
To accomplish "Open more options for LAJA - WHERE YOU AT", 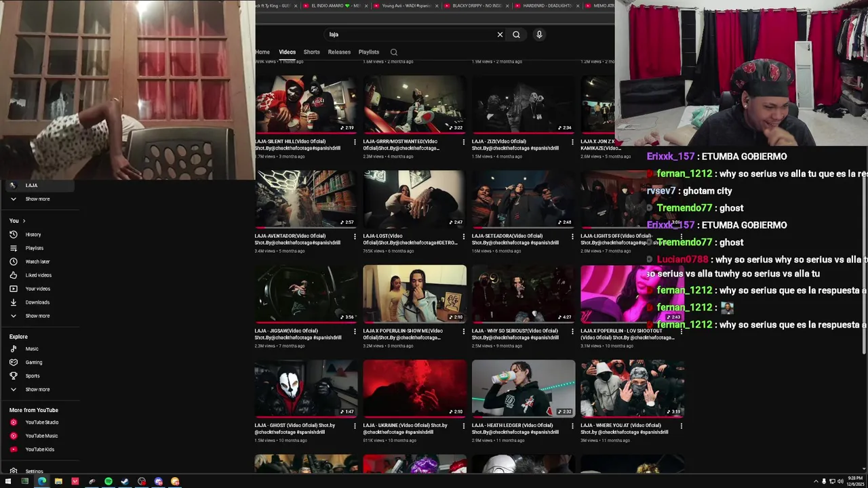I will [681, 426].
